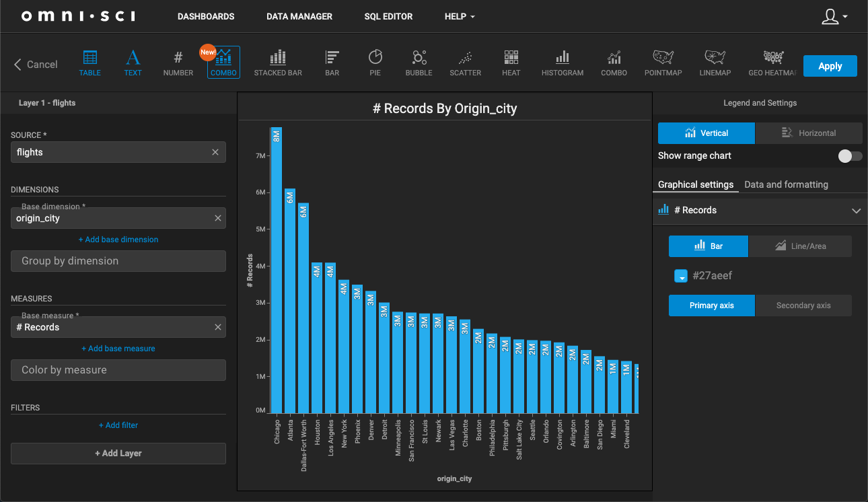Select the Pointmap chart type
The image size is (868, 502).
coord(663,63)
